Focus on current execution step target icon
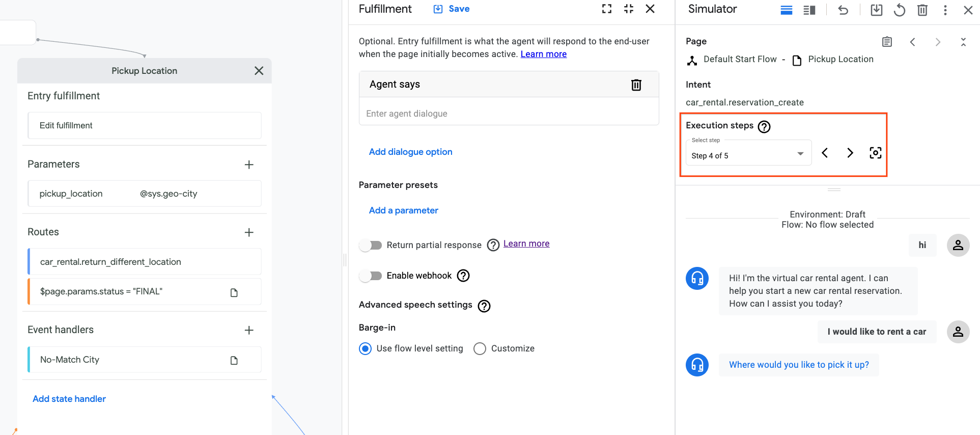980x435 pixels. coord(875,153)
